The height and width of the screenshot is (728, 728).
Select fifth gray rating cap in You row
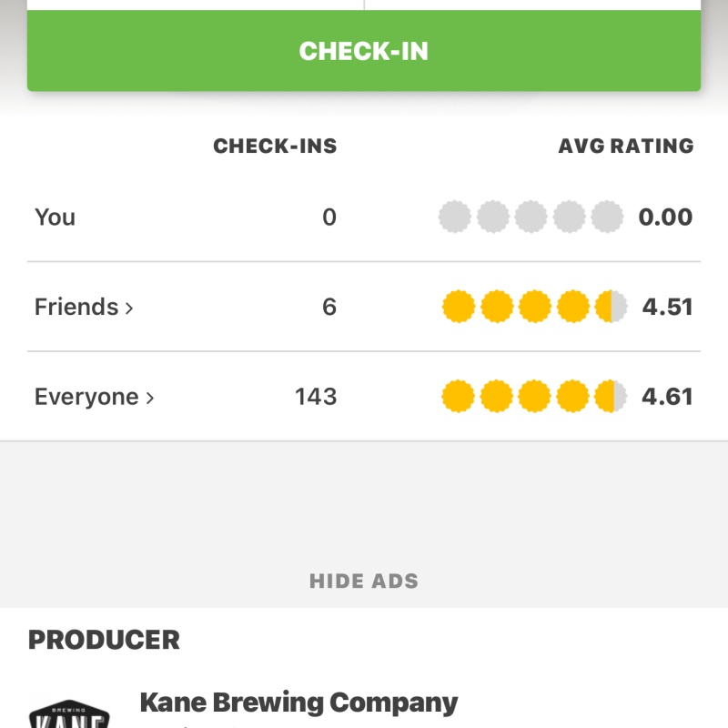(607, 217)
